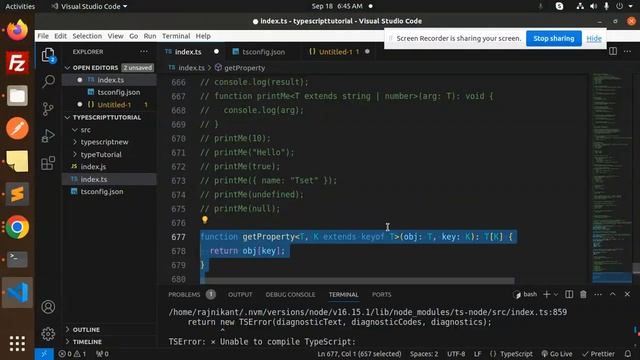Switch to the Ports panel tab
Viewport: 640px width, 360px height.
click(x=382, y=294)
